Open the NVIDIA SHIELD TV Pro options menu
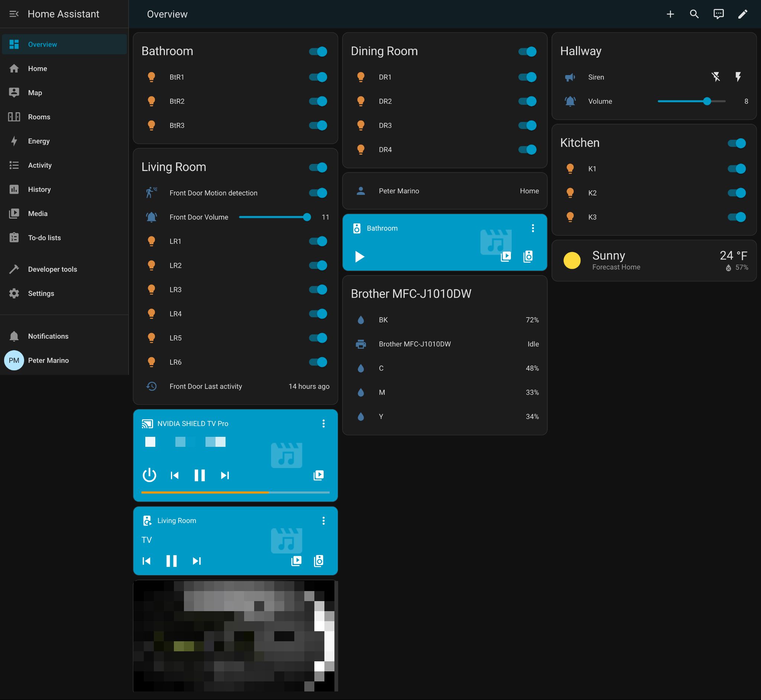This screenshot has width=761, height=700. (324, 423)
